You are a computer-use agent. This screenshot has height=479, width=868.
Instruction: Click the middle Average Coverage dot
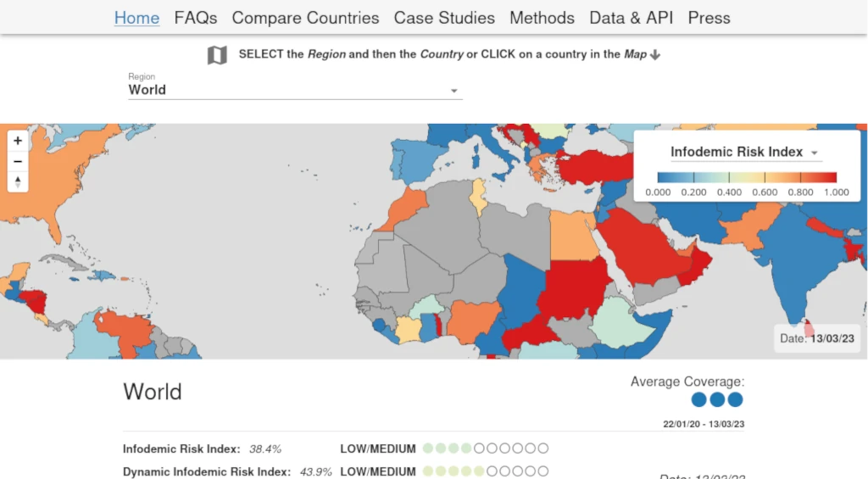click(x=717, y=399)
